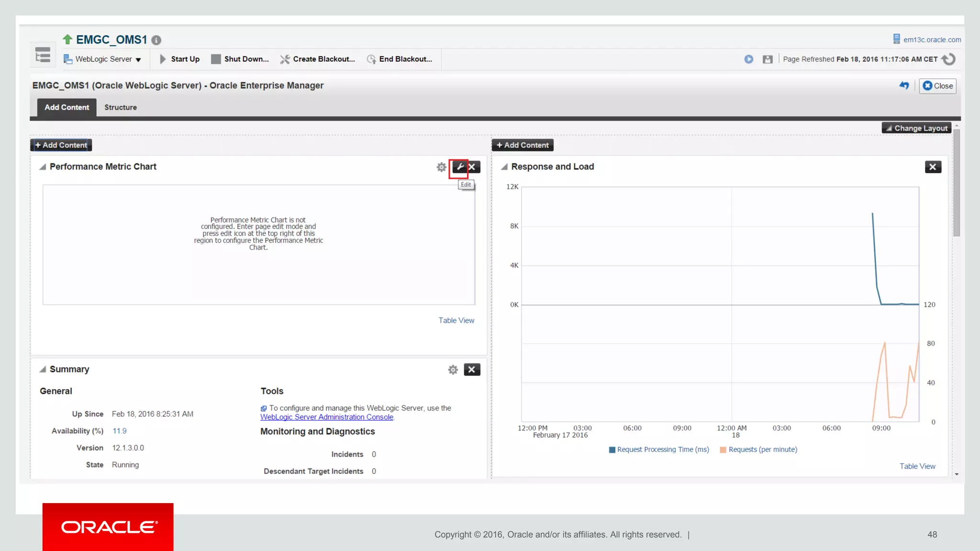Click right column Add Content button
Image resolution: width=980 pixels, height=551 pixels.
(x=523, y=145)
